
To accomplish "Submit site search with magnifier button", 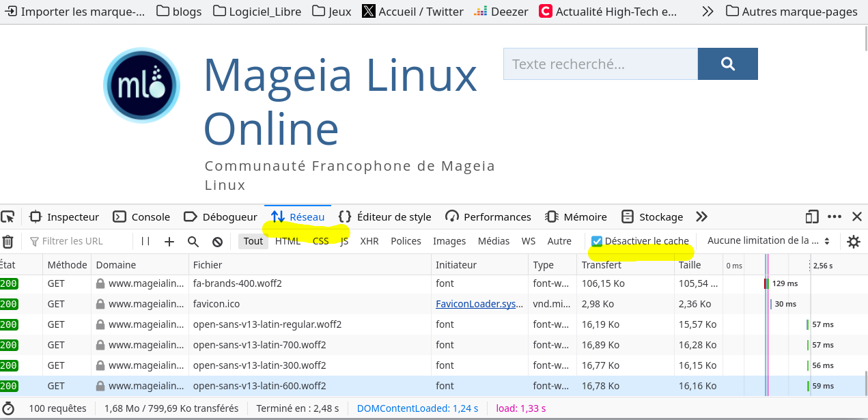I will coord(728,64).
